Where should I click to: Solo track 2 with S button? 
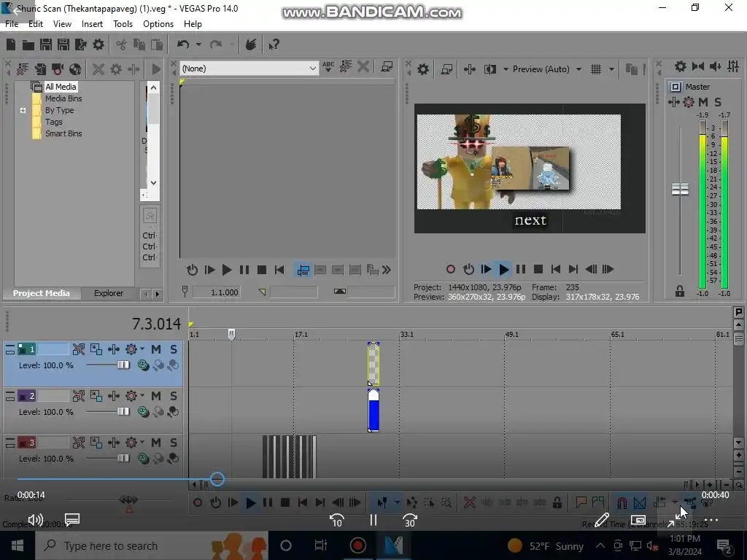[x=174, y=396]
